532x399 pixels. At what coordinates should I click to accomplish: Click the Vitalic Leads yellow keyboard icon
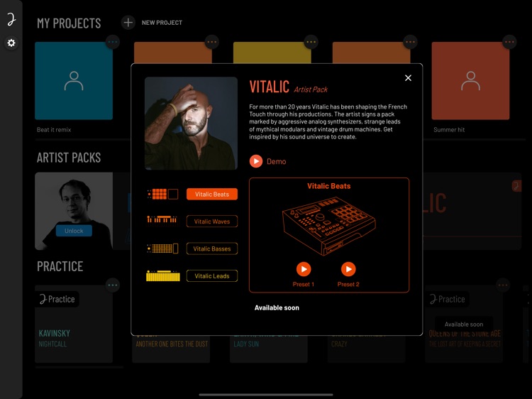pyautogui.click(x=163, y=275)
